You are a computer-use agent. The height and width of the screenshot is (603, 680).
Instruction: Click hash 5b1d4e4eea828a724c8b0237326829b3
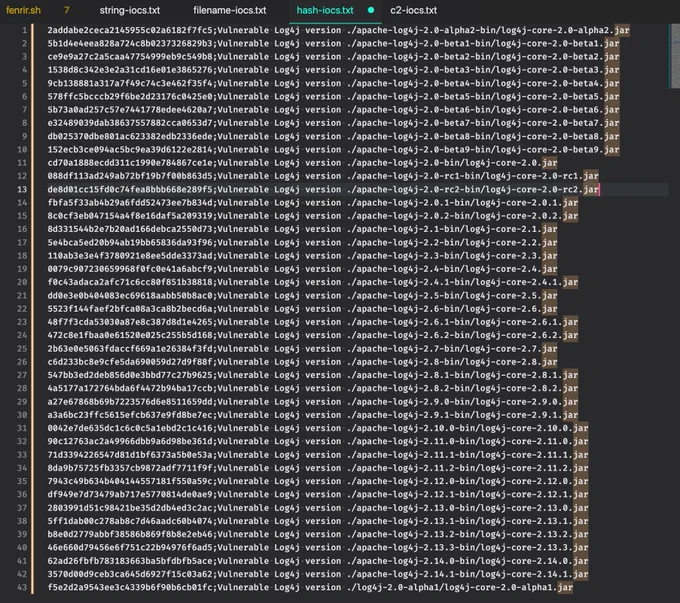131,43
